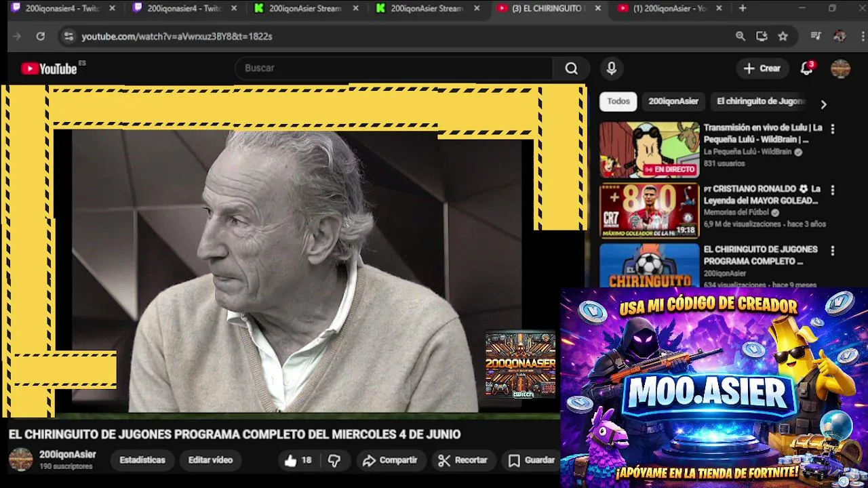Click the icon left of the bookmark star
868x488 pixels.
pyautogui.click(x=762, y=36)
